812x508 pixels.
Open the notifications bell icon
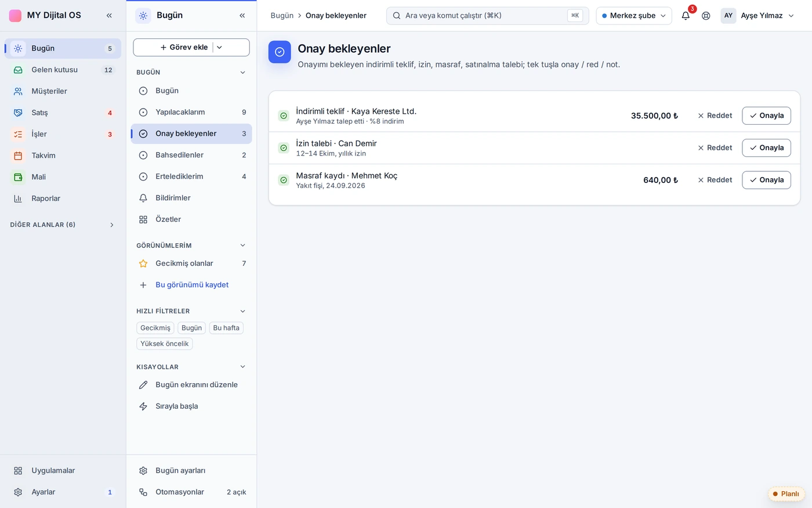[x=686, y=16]
